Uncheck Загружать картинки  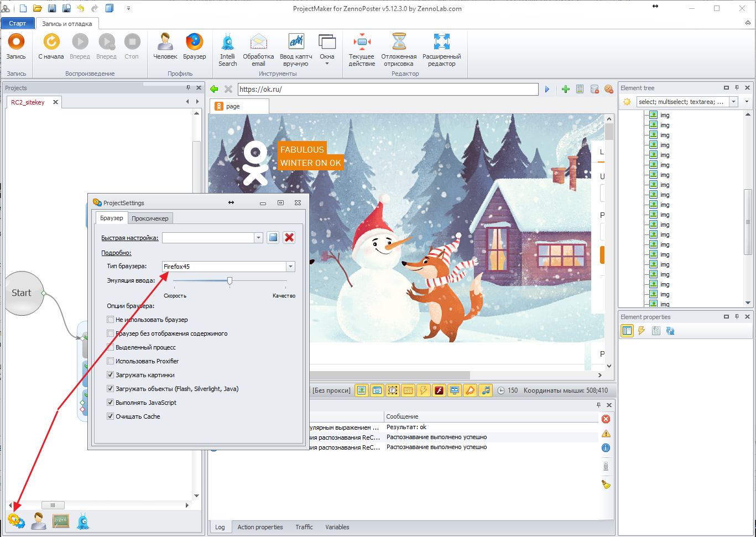point(111,375)
